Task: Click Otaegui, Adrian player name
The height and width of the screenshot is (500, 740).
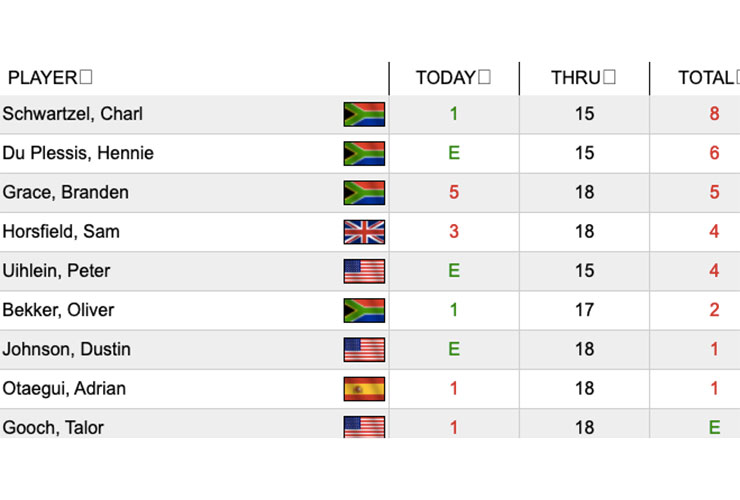Action: click(x=64, y=389)
